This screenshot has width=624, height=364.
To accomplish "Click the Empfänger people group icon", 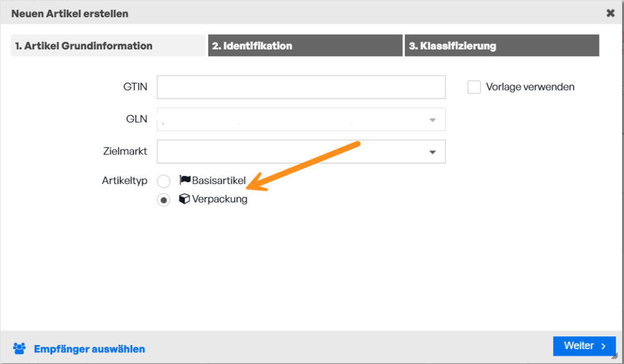I will pos(19,348).
